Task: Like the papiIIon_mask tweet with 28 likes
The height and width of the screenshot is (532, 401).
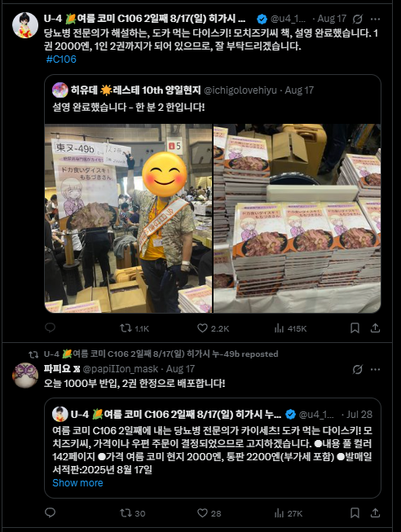Action: tap(209, 513)
